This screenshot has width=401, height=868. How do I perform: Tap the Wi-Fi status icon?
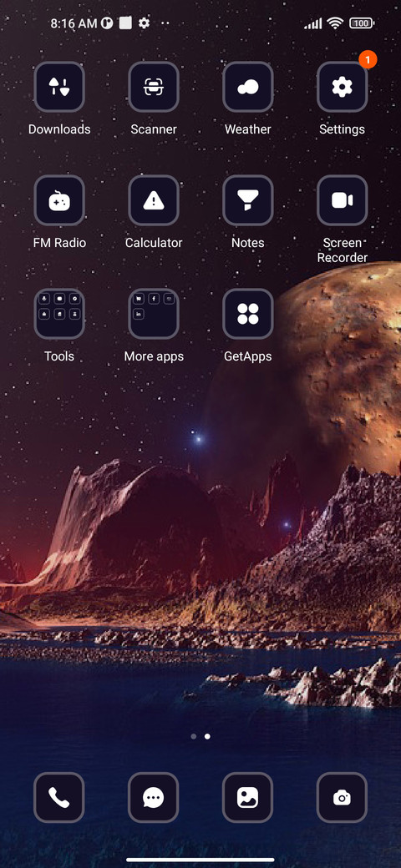coord(334,23)
